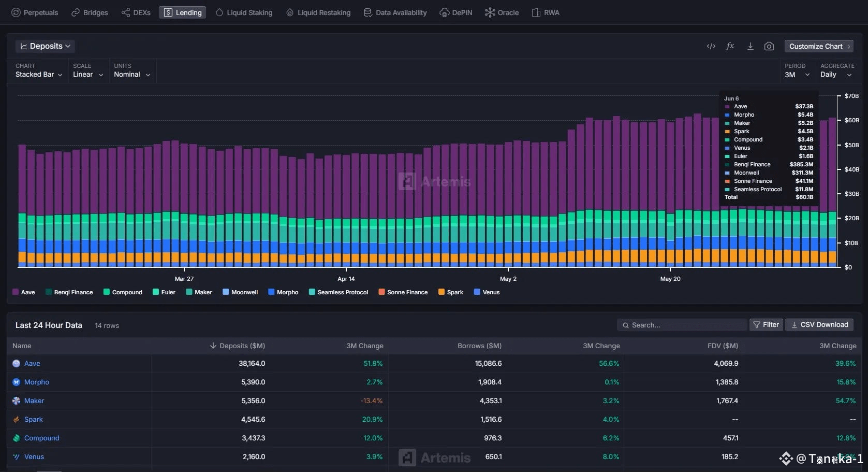Toggle Morpho series in chart legend
The width and height of the screenshot is (868, 472).
[283, 292]
